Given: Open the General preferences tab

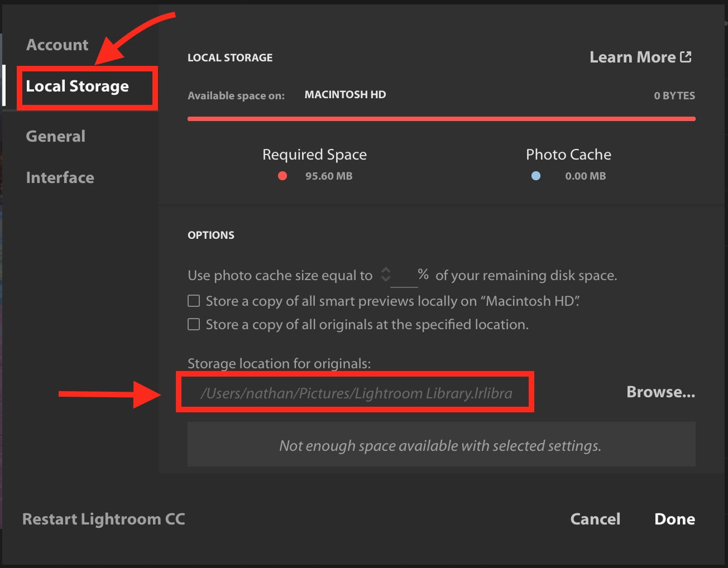Looking at the screenshot, I should (55, 136).
